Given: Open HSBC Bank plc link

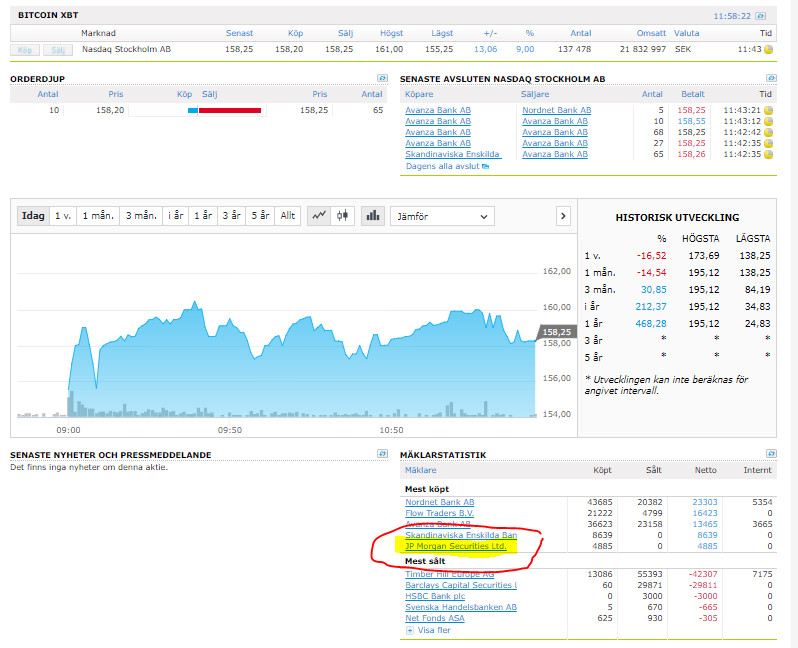Looking at the screenshot, I should click(x=435, y=596).
